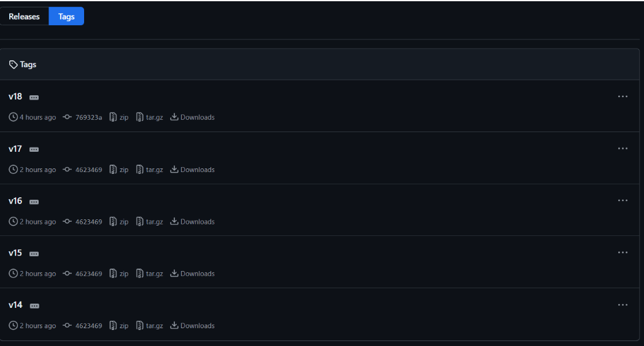644x346 pixels.
Task: Switch to the Releases tab
Action: point(24,17)
